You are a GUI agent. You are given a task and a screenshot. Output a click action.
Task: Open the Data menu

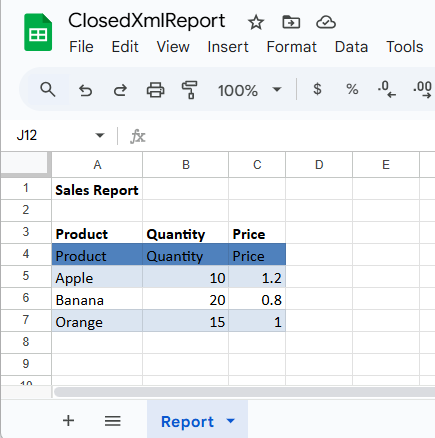(x=351, y=47)
